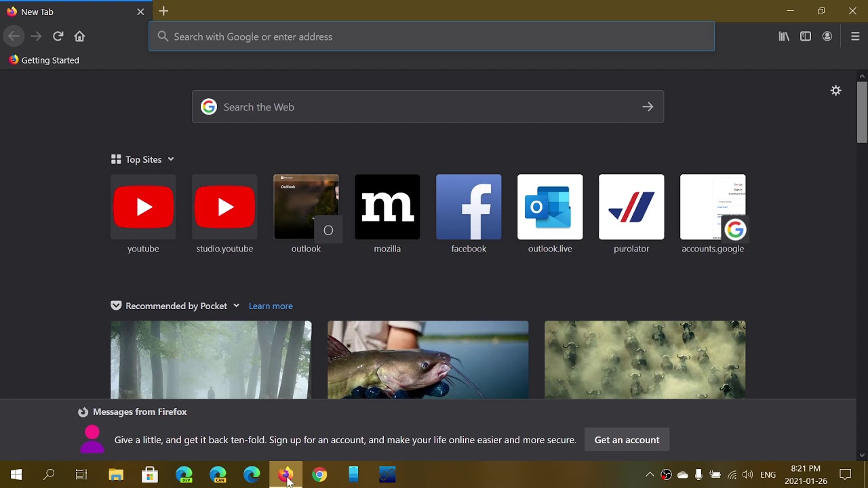Go back using the back arrow
Screen dimensions: 868x488
pos(14,37)
